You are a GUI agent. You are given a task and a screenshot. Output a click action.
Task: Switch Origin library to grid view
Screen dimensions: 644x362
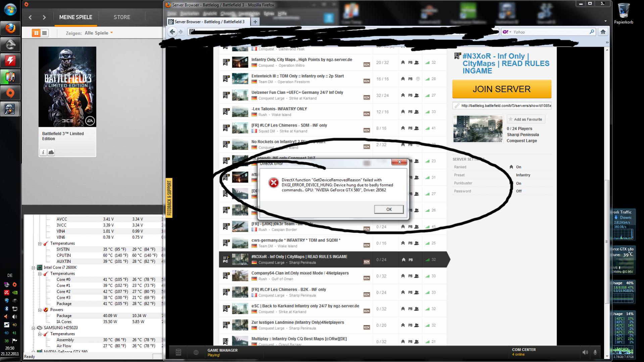(x=36, y=33)
